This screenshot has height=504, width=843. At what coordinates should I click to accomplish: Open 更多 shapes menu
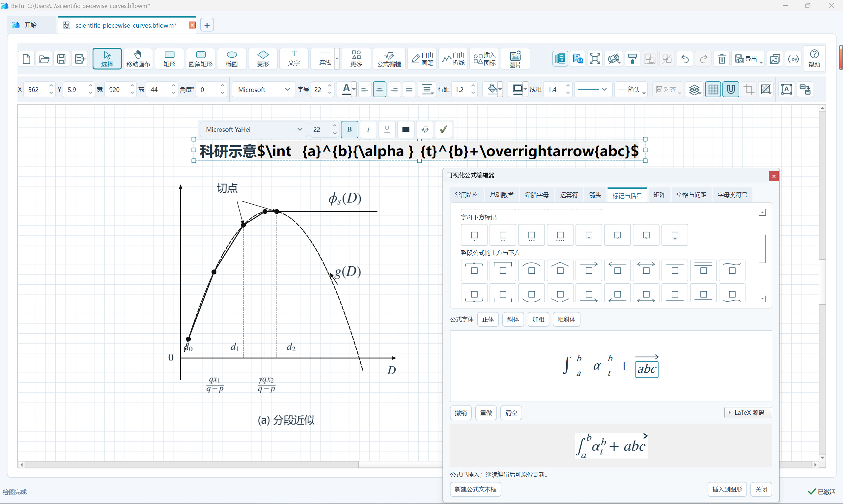point(356,59)
